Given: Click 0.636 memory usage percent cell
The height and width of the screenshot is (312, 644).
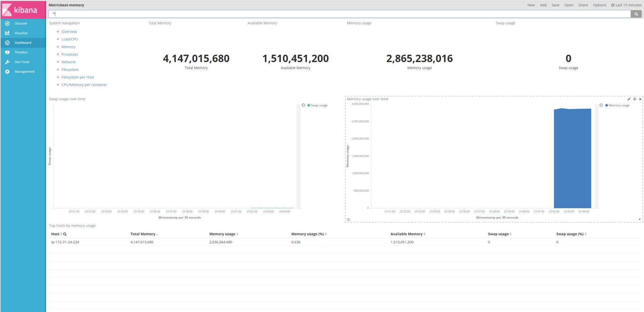Looking at the screenshot, I should click(296, 242).
